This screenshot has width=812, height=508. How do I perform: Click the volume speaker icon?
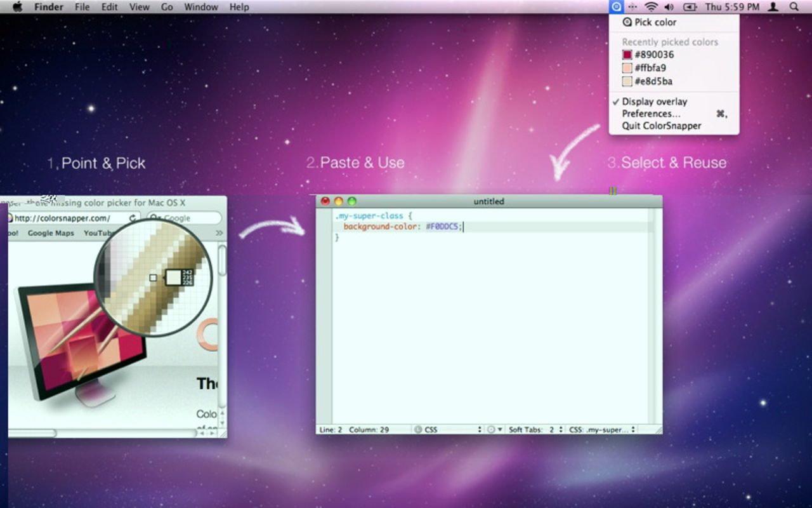pos(669,7)
